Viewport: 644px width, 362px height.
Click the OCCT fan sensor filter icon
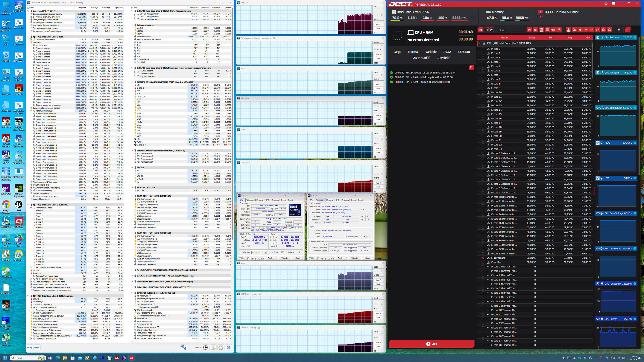coord(592,30)
